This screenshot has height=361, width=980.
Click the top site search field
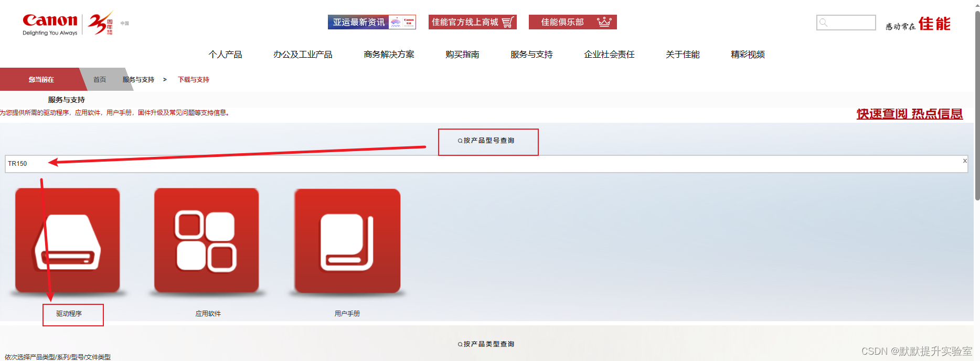tap(846, 23)
